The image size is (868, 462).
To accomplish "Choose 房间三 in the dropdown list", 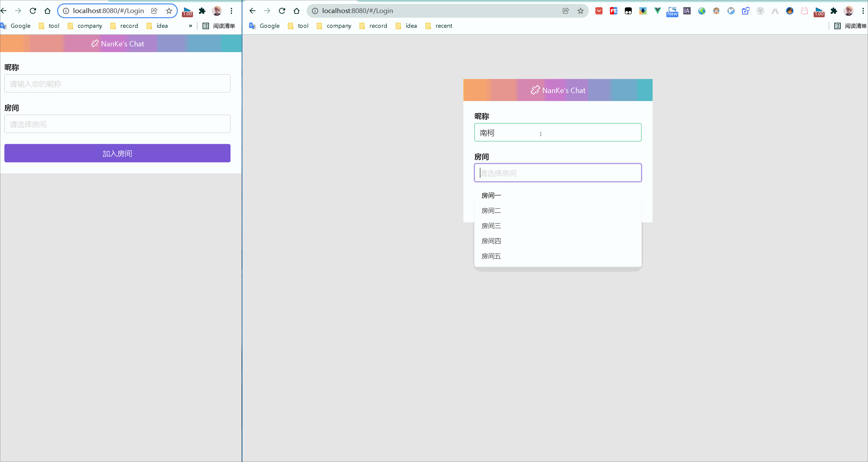I will click(x=491, y=226).
